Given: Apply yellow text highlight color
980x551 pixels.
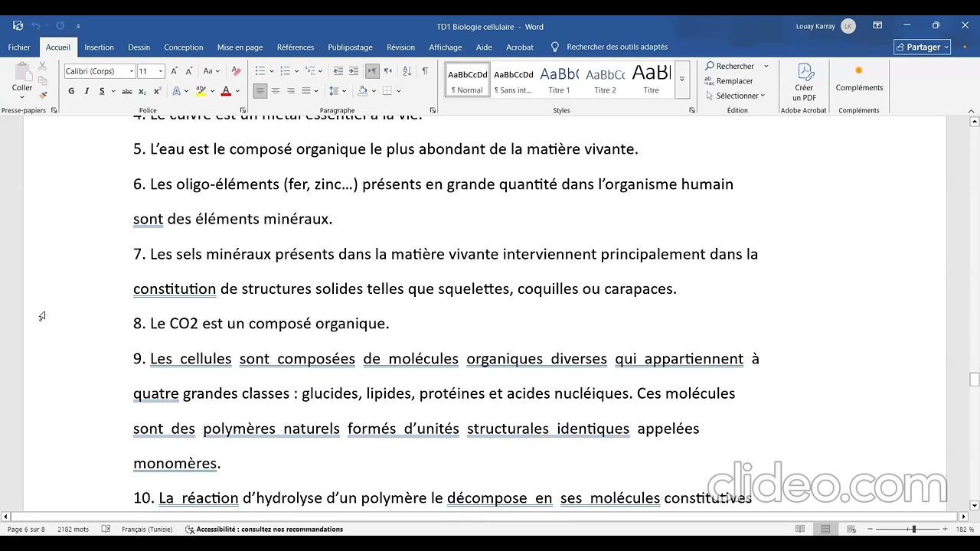Looking at the screenshot, I should 201,91.
